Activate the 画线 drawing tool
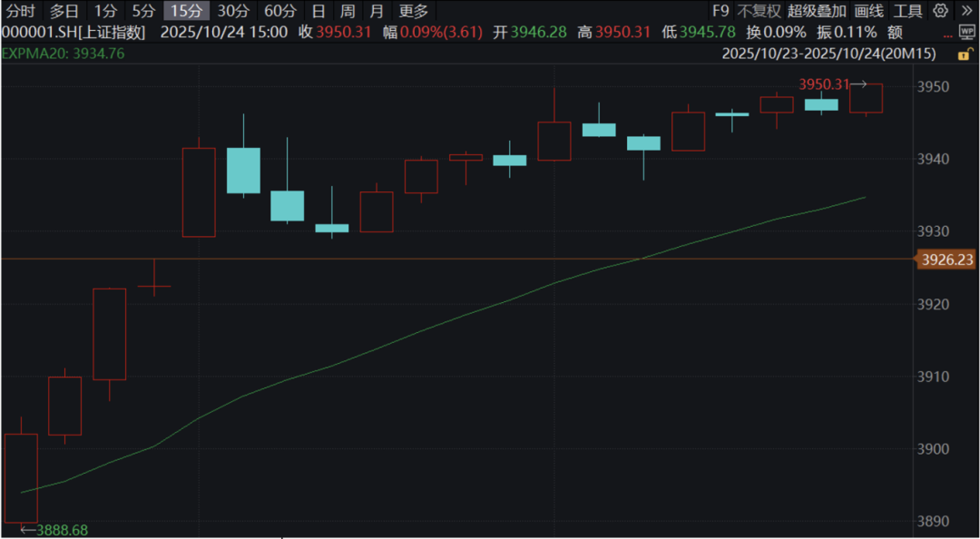This screenshot has height=539, width=980. point(869,11)
